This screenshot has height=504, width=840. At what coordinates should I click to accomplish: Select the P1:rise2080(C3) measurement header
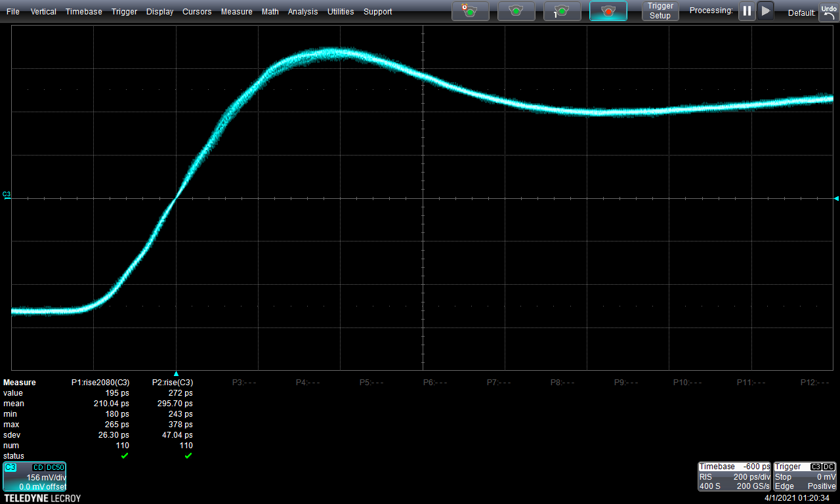coord(100,383)
